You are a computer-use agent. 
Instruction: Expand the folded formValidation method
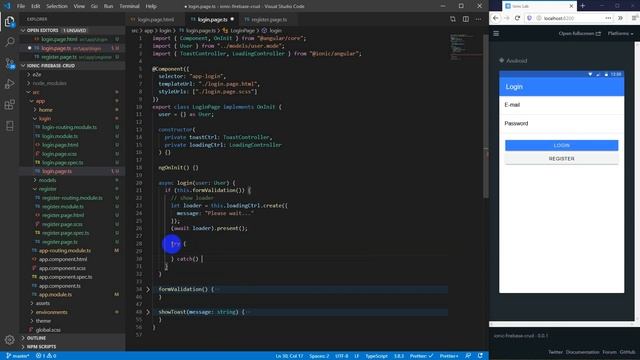[x=148, y=289]
